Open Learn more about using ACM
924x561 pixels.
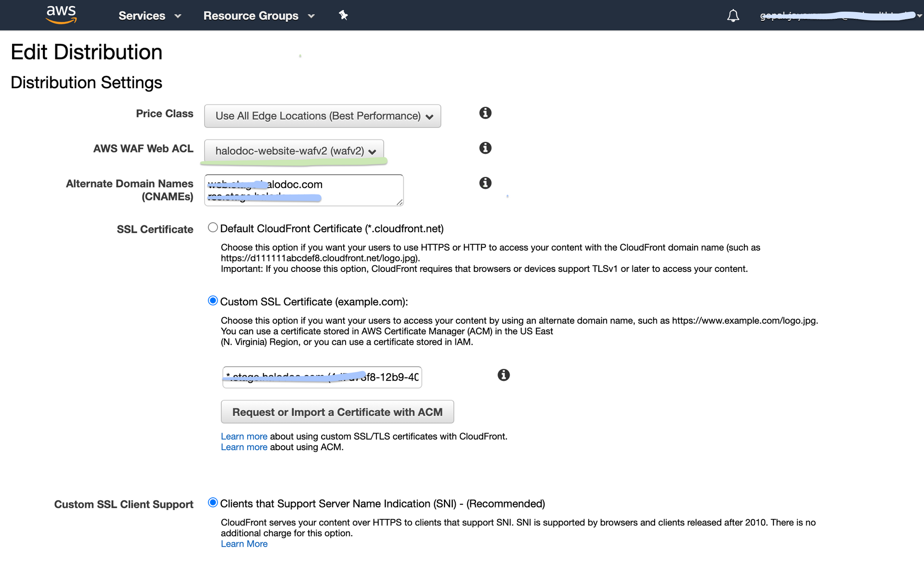click(244, 447)
